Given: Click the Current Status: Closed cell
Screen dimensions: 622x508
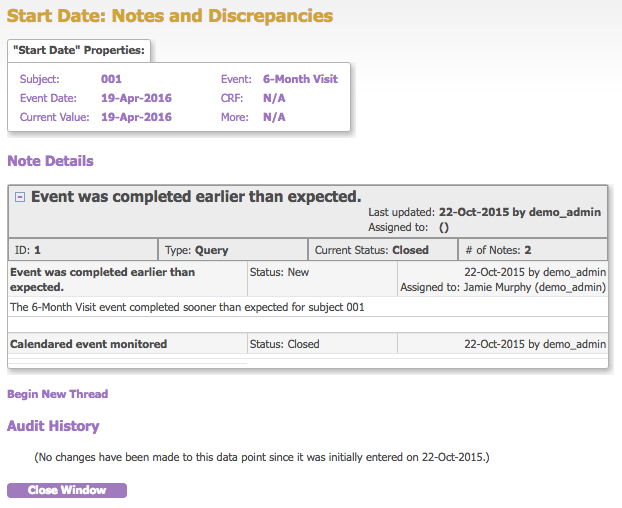Looking at the screenshot, I should (381, 250).
